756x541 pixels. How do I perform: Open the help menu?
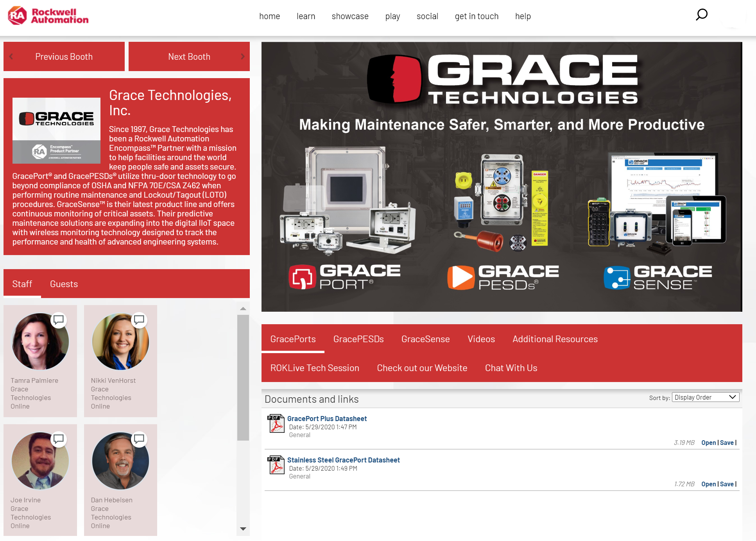(523, 16)
